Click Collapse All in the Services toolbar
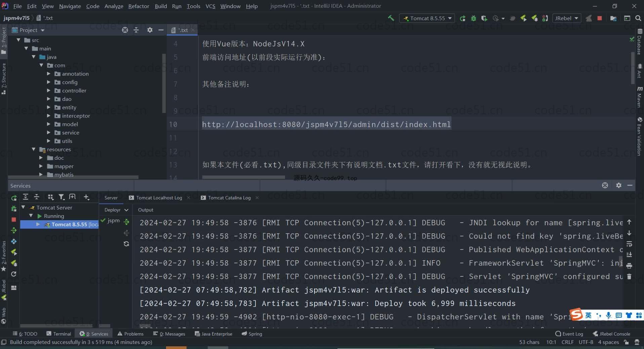Screen dimensions: 644x349 coord(37,197)
